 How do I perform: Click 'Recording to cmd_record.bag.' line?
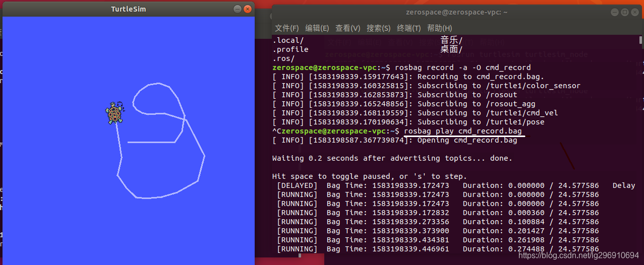(408, 77)
